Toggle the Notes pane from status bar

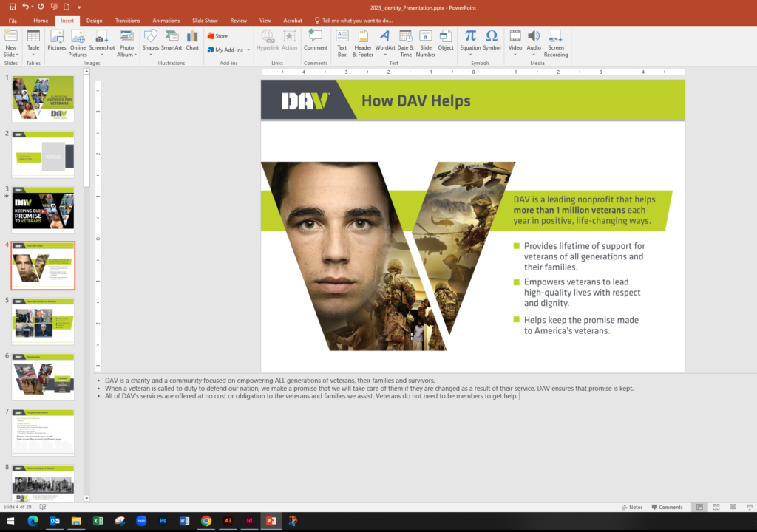(632, 507)
